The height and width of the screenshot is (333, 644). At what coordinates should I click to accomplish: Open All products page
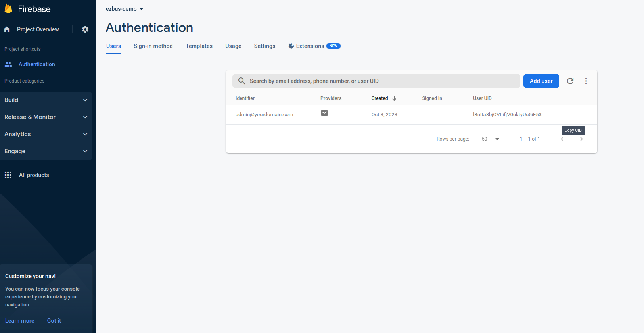coord(34,175)
